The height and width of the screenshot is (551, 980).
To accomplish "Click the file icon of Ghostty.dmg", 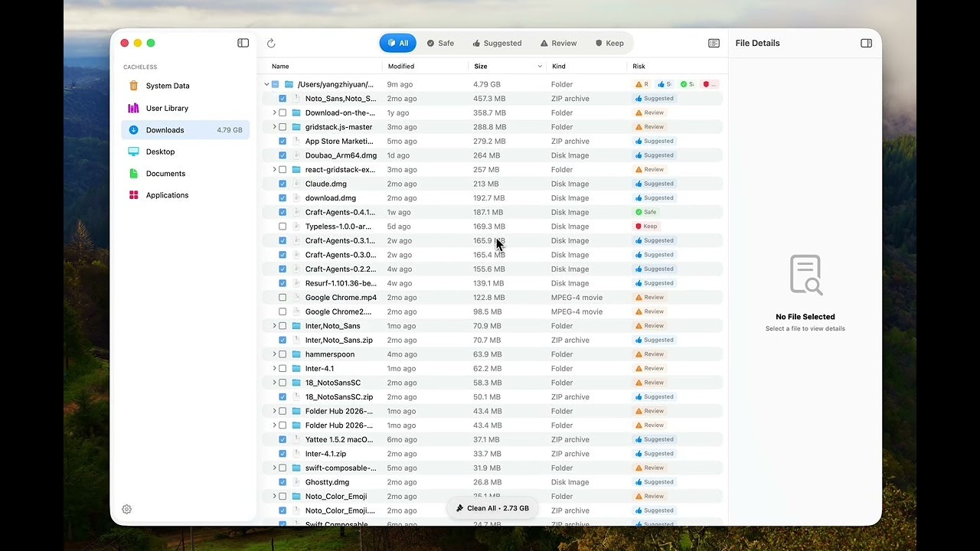I will click(296, 482).
